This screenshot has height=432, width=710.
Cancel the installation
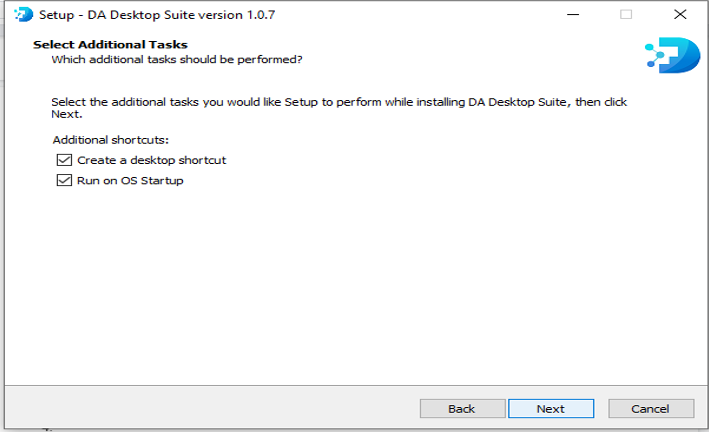(651, 408)
